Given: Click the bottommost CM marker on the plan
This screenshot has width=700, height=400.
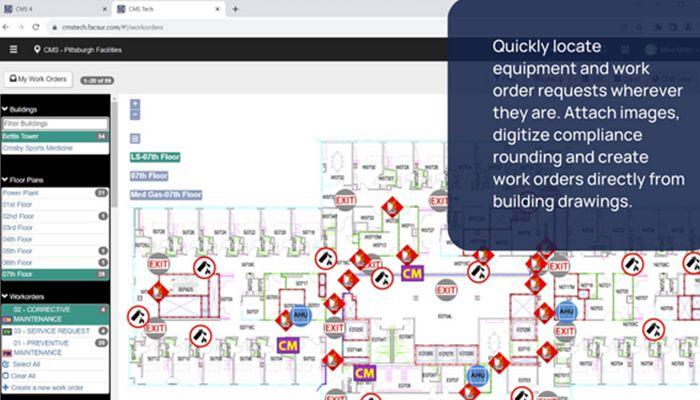Looking at the screenshot, I should 365,373.
